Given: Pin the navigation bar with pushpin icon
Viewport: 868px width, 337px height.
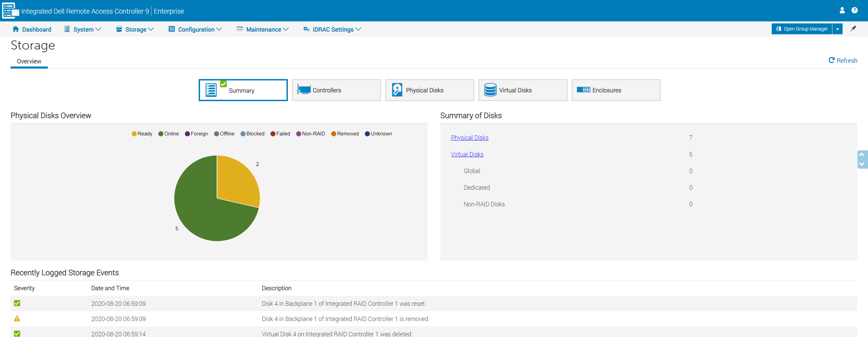Looking at the screenshot, I should click(x=853, y=29).
